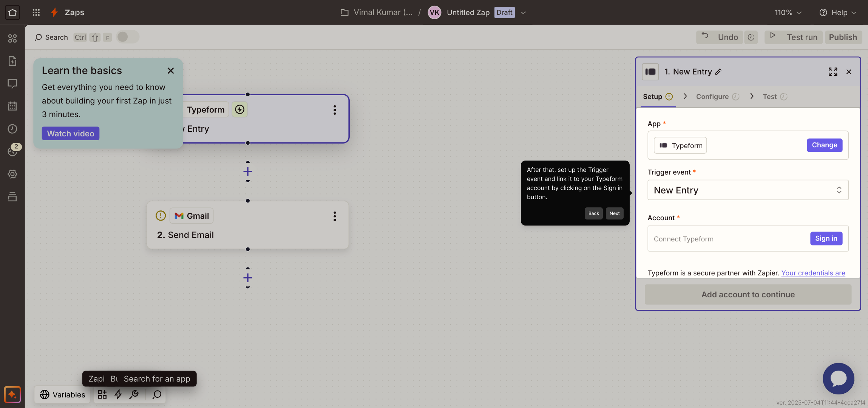Open comments icon in left sidebar
Viewport: 868px width, 408px height.
click(12, 83)
